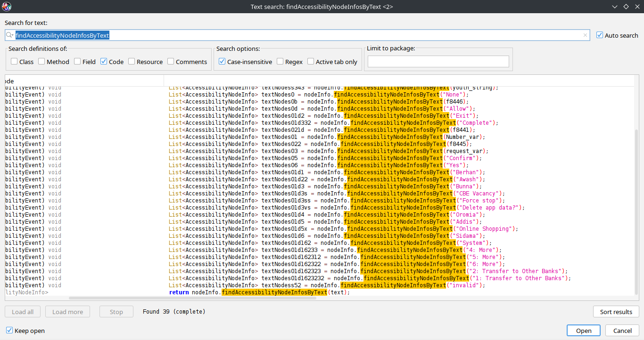Select result row containing "Addis"
The image size is (644, 340).
pos(320,221)
